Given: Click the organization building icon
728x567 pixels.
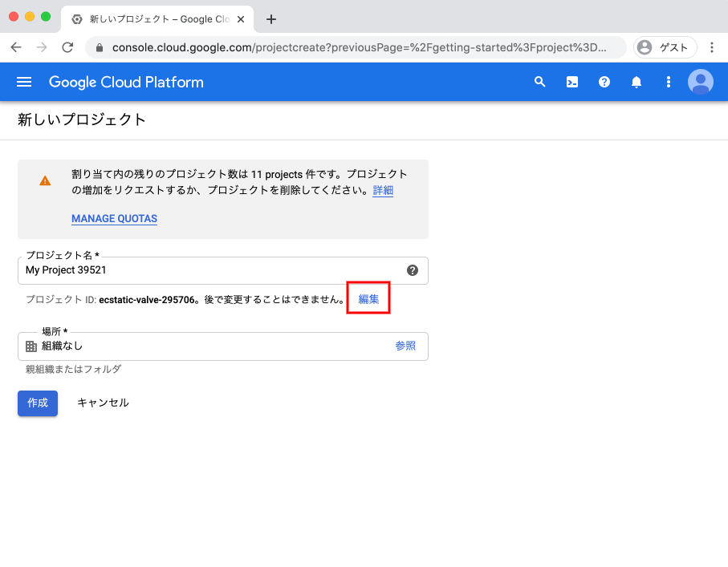Looking at the screenshot, I should [31, 346].
